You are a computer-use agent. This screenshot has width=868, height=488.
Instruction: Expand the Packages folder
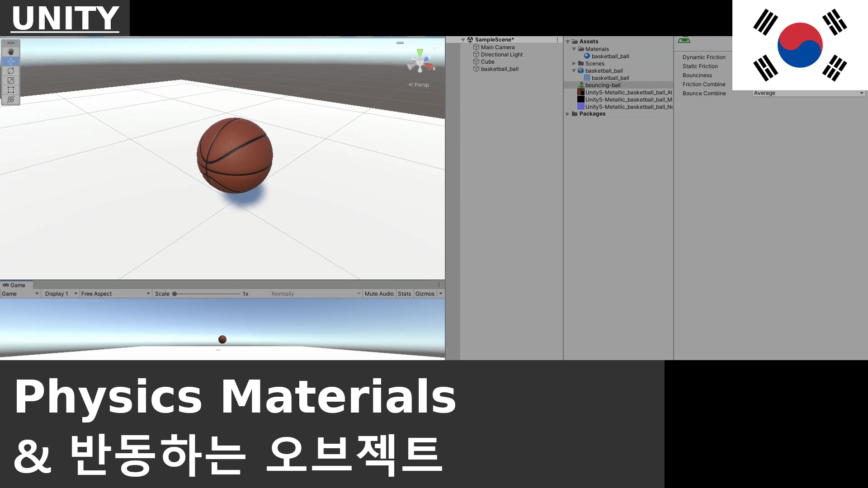[x=568, y=114]
